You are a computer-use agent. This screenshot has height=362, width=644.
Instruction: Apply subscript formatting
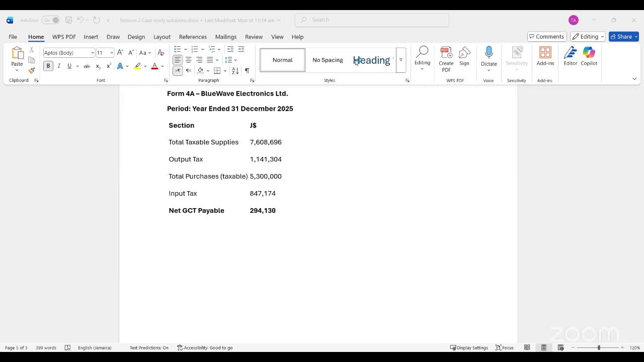(x=98, y=66)
